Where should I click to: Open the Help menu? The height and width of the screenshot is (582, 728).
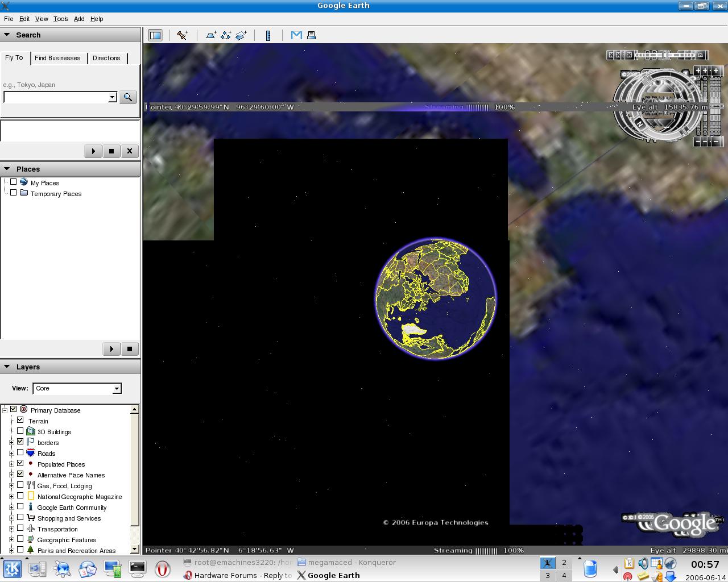(x=97, y=19)
